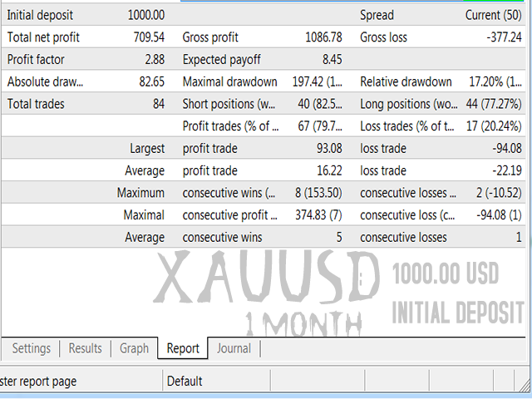532x399 pixels.
Task: Select the Expected payoff value 8.45
Action: [328, 60]
